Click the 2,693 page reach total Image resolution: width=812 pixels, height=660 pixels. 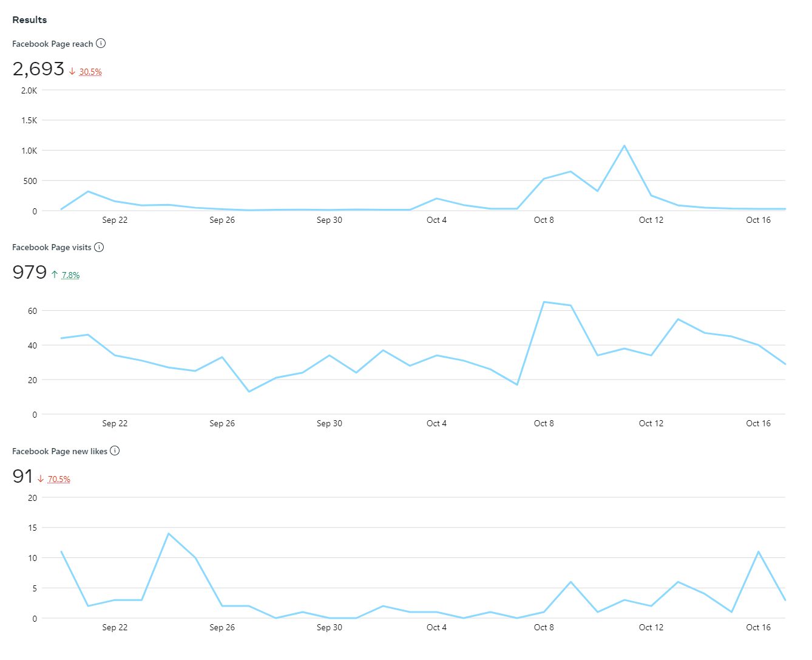[x=38, y=69]
